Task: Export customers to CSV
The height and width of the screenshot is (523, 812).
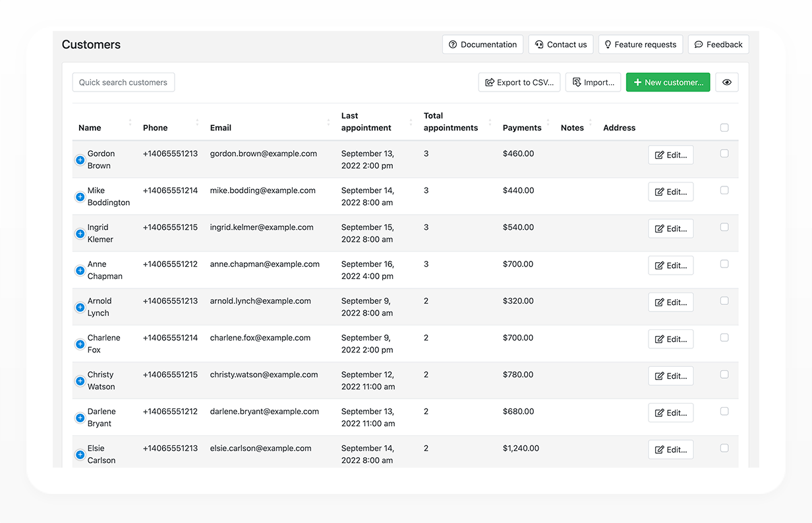Action: 519,82
